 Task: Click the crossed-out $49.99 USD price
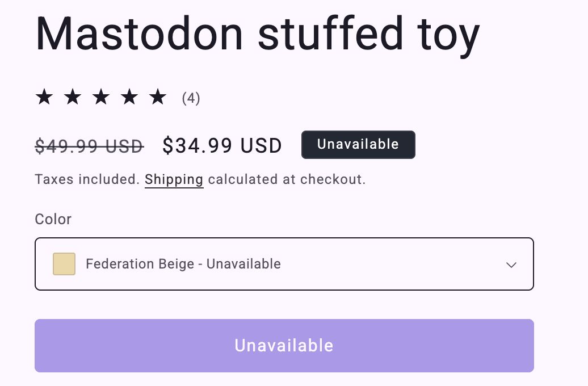[89, 146]
